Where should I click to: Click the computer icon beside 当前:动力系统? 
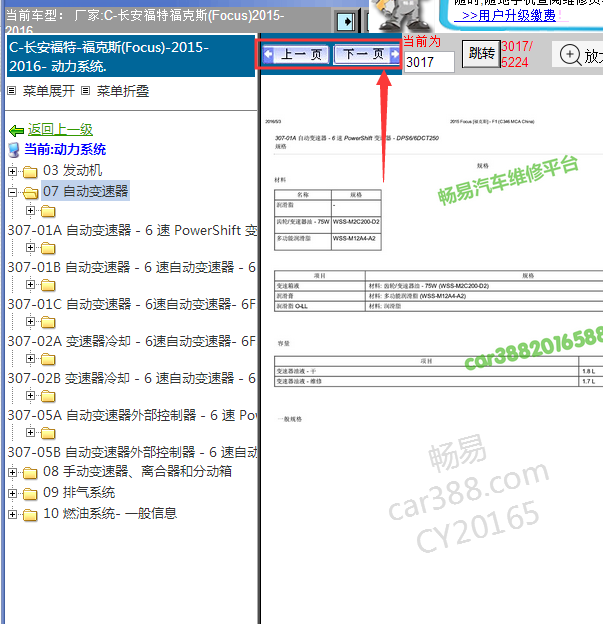point(14,150)
